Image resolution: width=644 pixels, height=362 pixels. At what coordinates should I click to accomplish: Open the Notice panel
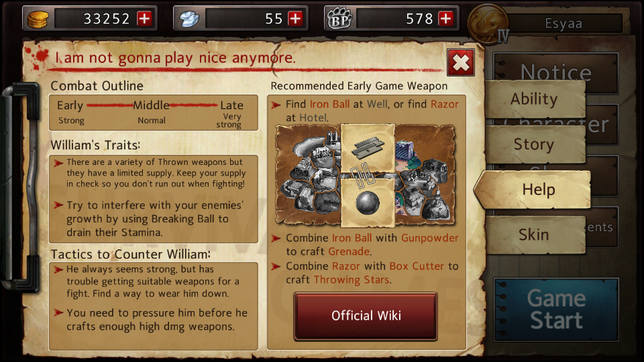point(556,72)
